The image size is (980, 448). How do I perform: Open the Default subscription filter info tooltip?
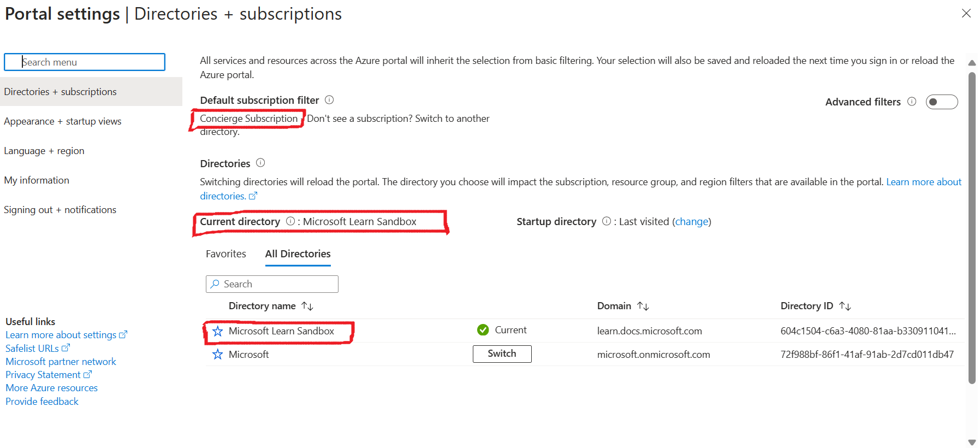329,100
